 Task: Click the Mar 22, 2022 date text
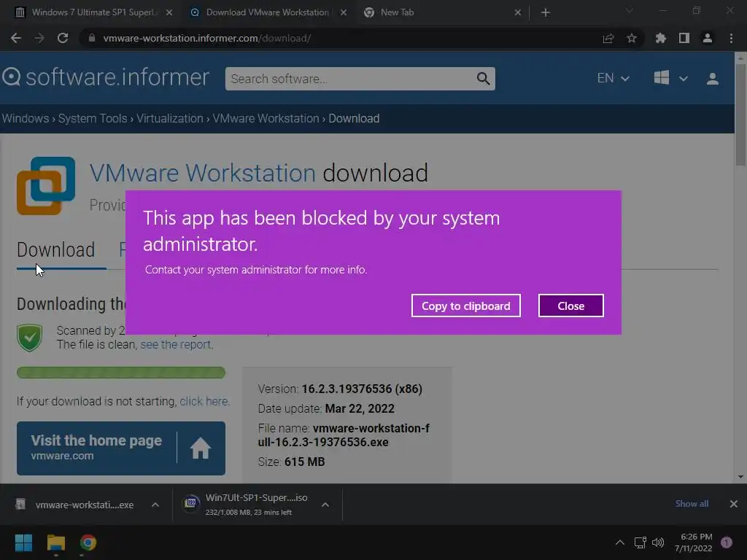click(360, 408)
